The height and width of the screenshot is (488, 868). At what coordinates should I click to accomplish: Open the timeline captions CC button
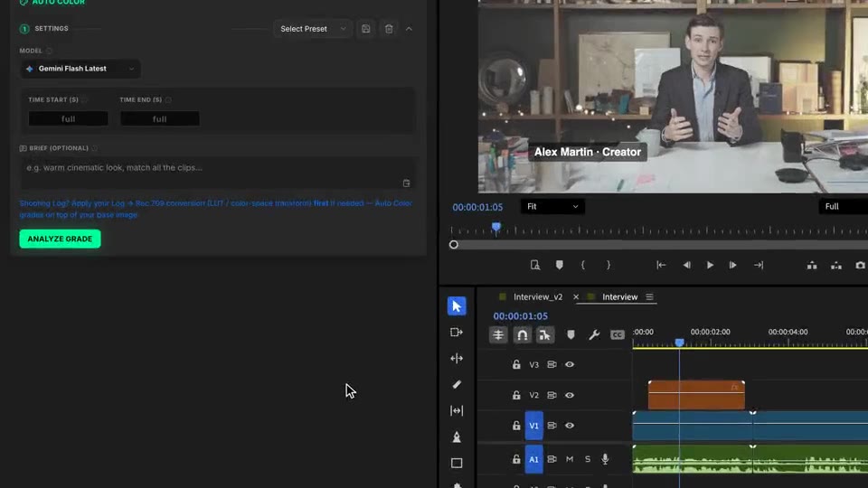[618, 334]
